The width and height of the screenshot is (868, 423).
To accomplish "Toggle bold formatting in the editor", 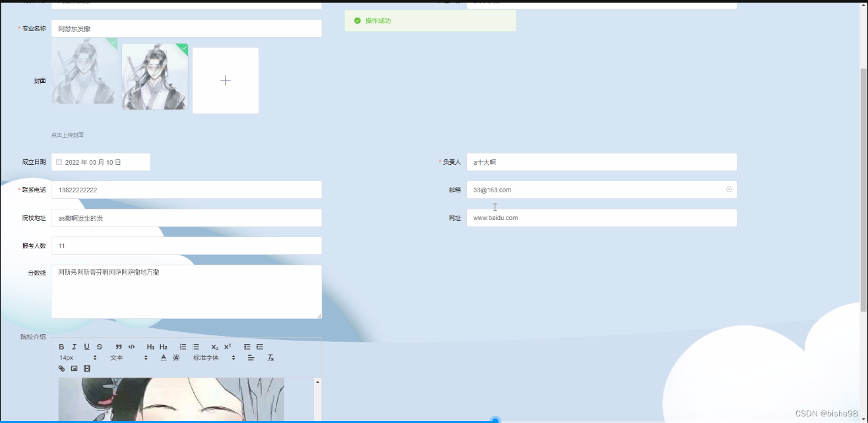I will click(61, 347).
